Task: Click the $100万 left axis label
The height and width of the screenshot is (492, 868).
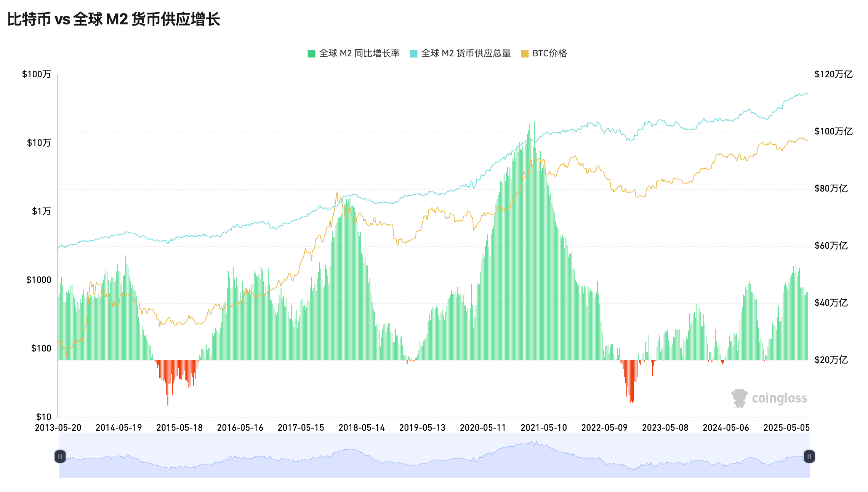Action: (37, 74)
